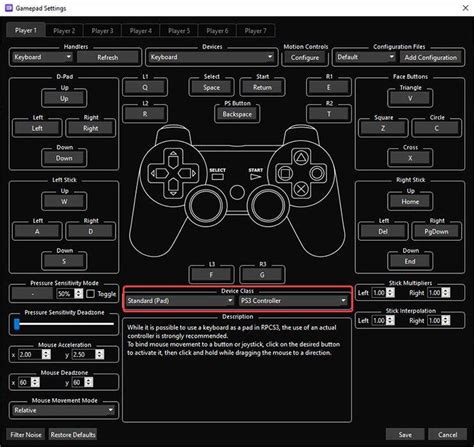Rebind Right Stick Down key End

click(410, 261)
